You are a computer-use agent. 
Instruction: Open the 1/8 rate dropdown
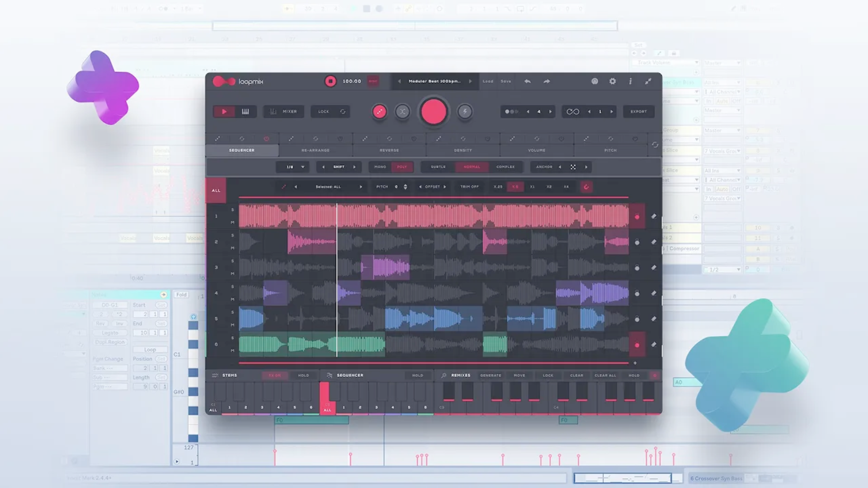click(292, 167)
